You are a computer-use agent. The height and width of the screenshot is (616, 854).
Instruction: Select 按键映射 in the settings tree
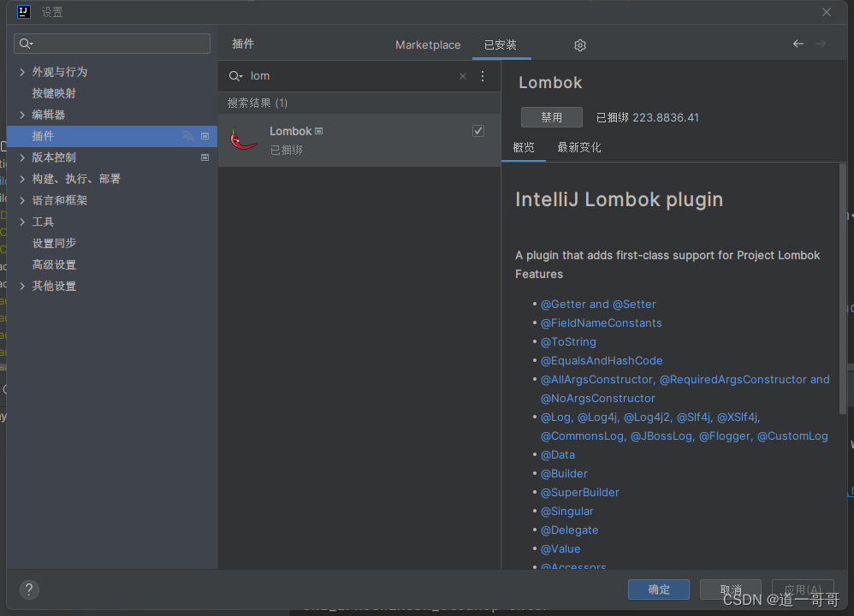[54, 93]
